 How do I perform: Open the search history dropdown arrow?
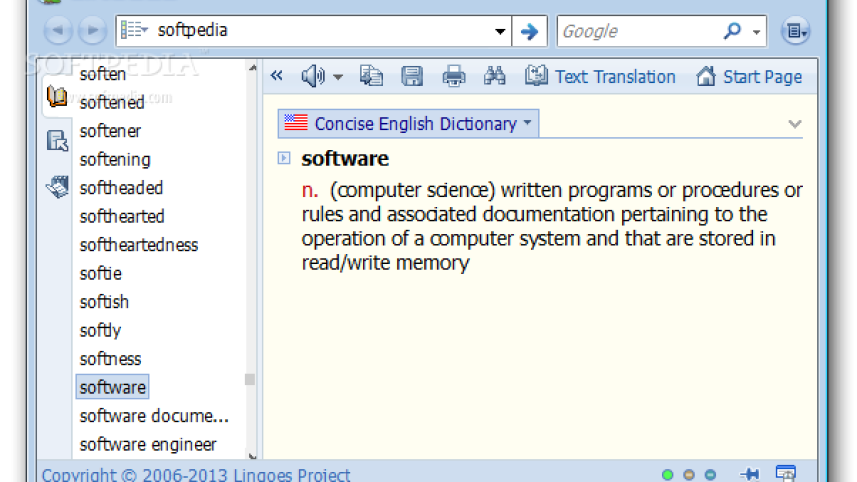pyautogui.click(x=500, y=31)
